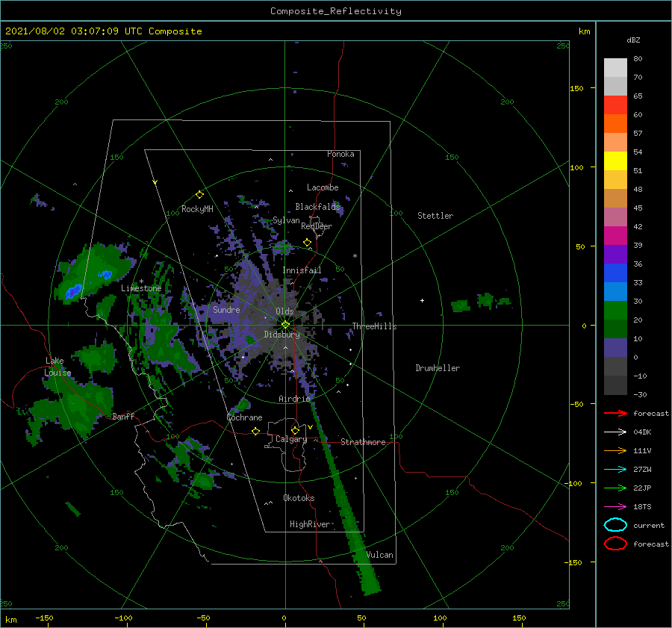Image resolution: width=672 pixels, height=628 pixels.
Task: Select the light gray 70–80 dBZ swatch
Action: 615,68
